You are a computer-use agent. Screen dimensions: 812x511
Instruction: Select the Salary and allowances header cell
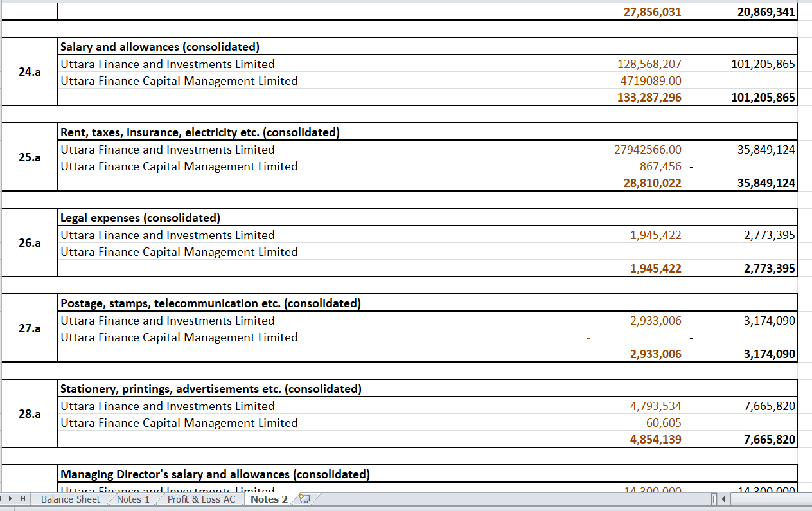pyautogui.click(x=159, y=46)
